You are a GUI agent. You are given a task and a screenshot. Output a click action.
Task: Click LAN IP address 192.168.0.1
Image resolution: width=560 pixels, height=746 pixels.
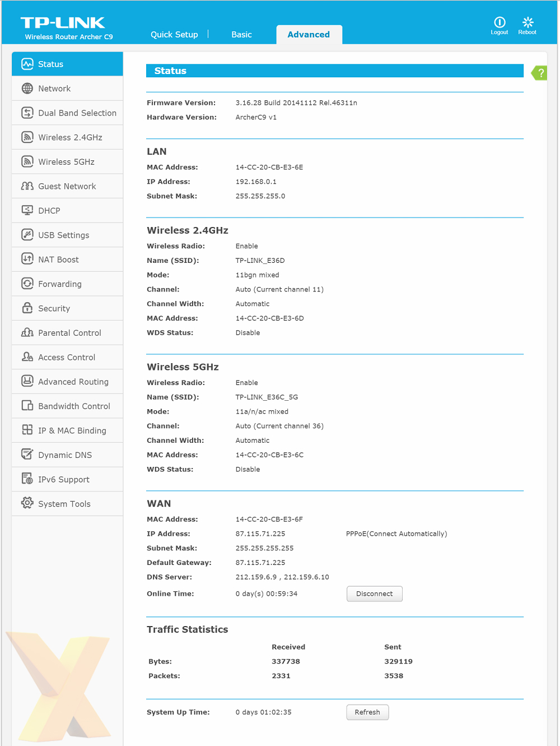(x=256, y=182)
